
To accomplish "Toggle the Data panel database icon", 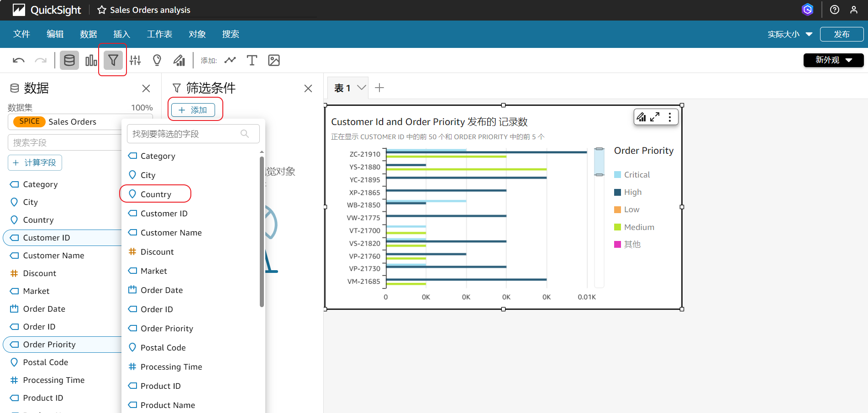I will point(69,60).
